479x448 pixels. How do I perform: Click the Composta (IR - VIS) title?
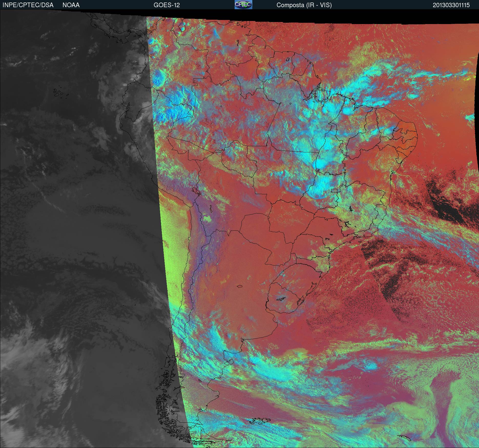point(304,5)
